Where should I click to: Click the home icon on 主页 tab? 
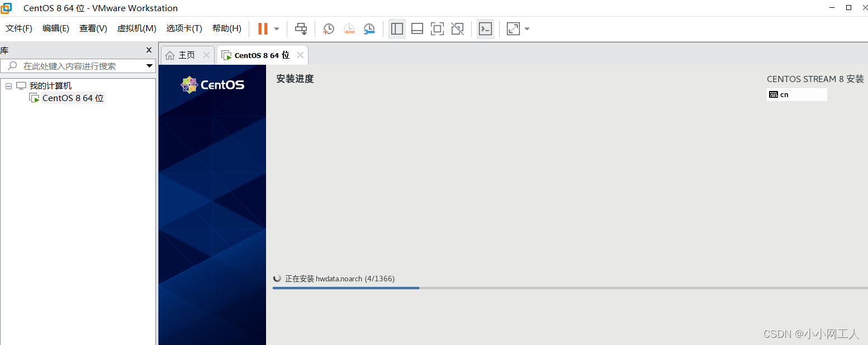(170, 55)
